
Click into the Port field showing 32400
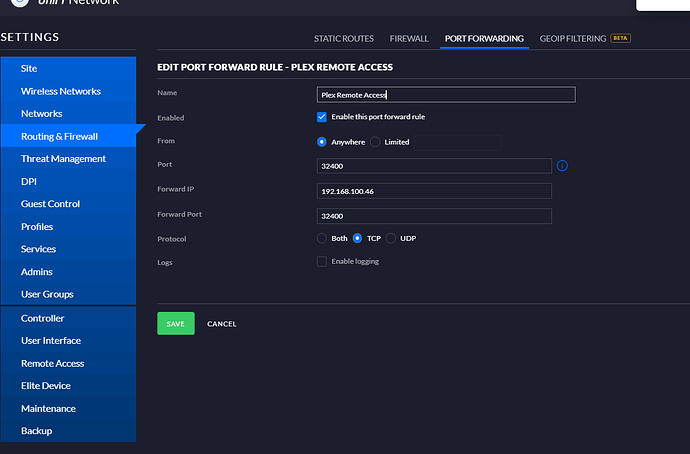click(x=434, y=166)
